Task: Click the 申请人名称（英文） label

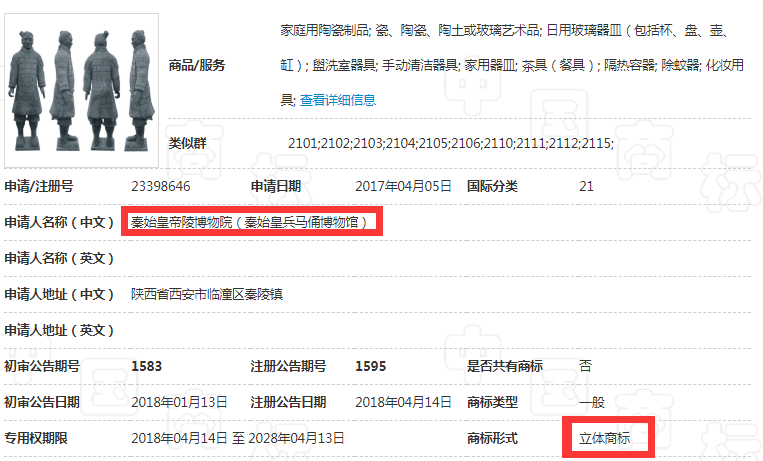Action: [59, 258]
